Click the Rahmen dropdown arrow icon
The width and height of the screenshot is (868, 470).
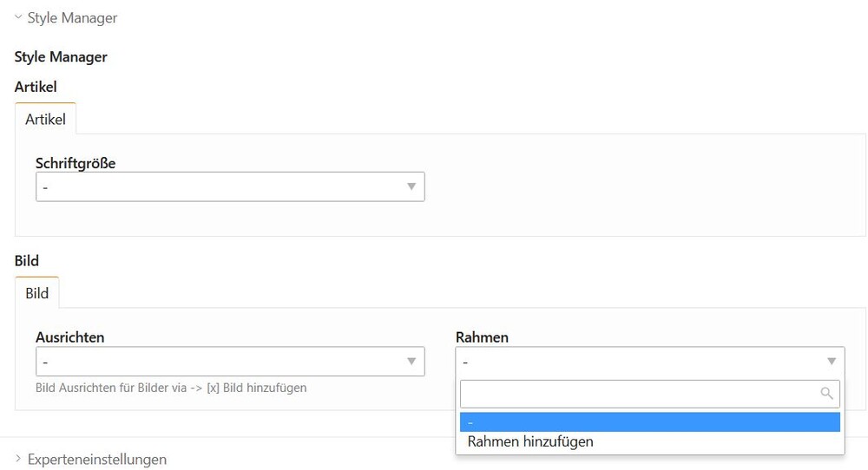831,362
